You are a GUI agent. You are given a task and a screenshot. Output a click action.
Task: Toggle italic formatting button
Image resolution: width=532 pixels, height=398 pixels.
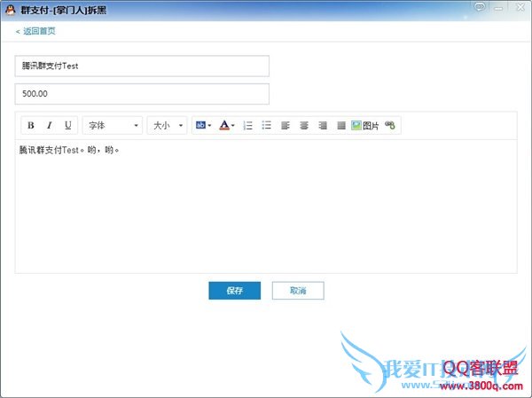point(49,125)
